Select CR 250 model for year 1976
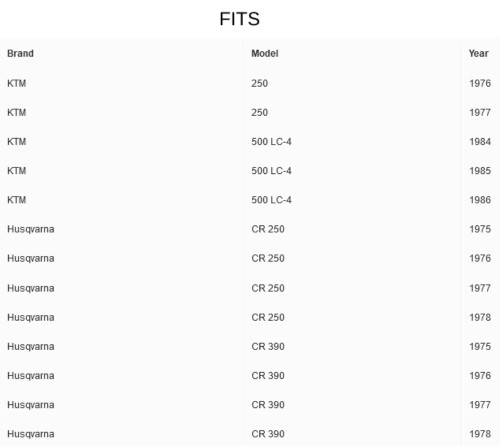This screenshot has width=500, height=446. (x=268, y=258)
